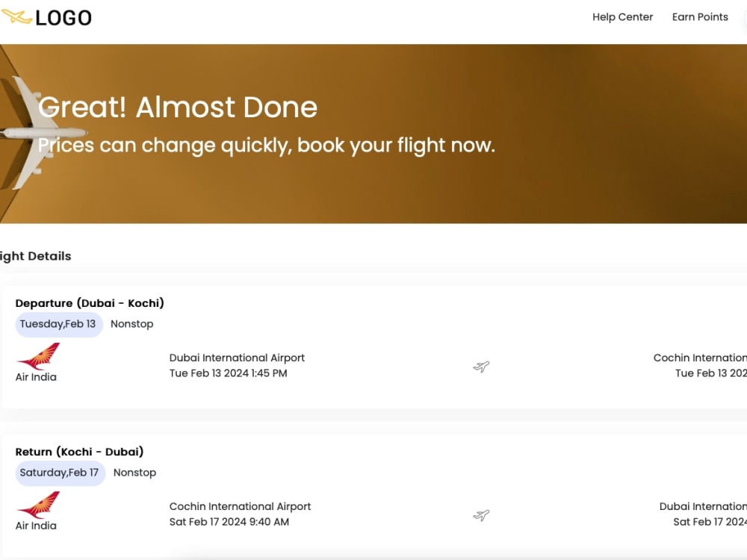Click the flight path plane icon for return
Screen dimensions: 747x560
[480, 515]
